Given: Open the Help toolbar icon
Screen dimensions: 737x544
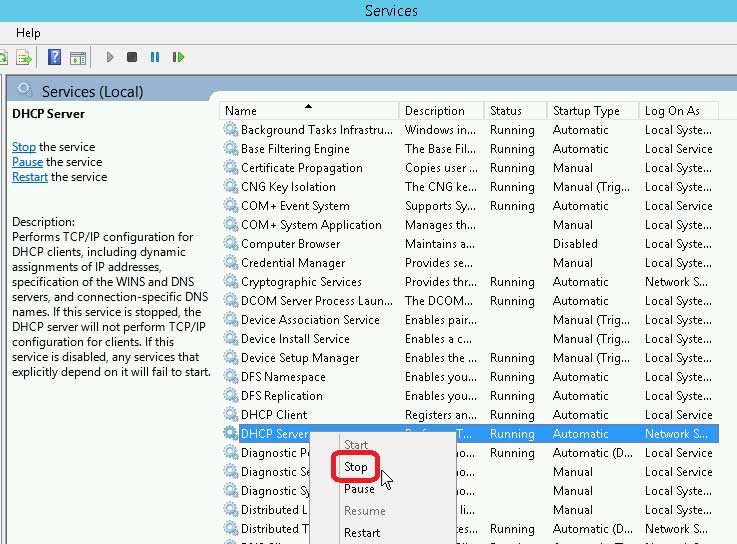Looking at the screenshot, I should pyautogui.click(x=55, y=58).
